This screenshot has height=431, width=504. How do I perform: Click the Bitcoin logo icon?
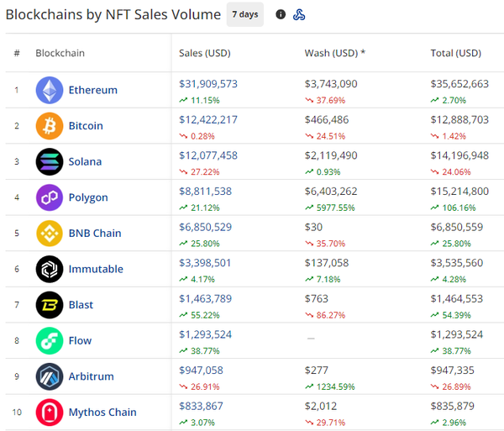pyautogui.click(x=50, y=126)
